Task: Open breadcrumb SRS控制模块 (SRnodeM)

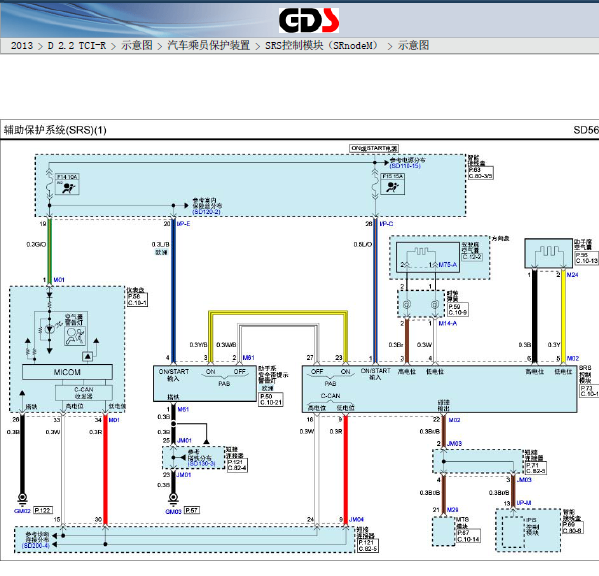Action: click(322, 46)
